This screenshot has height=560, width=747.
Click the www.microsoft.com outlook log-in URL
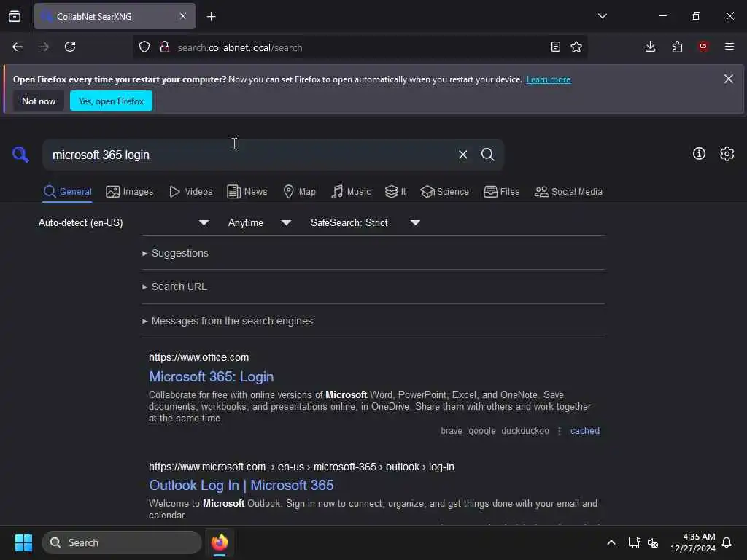click(301, 467)
